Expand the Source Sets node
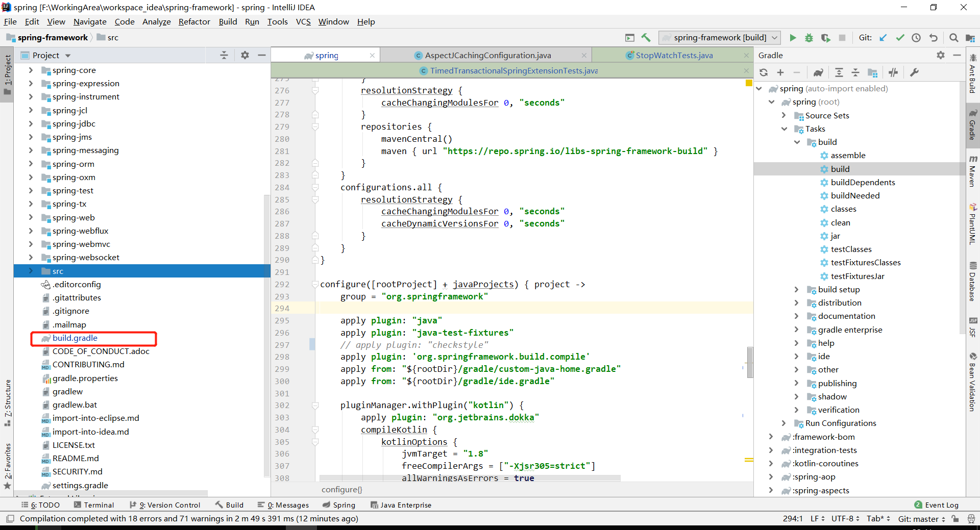 (x=785, y=115)
